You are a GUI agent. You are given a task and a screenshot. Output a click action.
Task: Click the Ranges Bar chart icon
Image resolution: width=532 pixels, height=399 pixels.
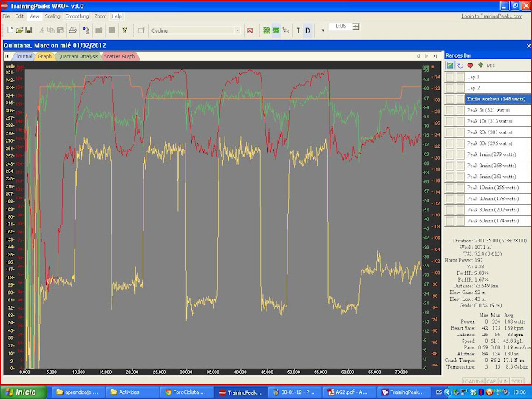pyautogui.click(x=450, y=65)
